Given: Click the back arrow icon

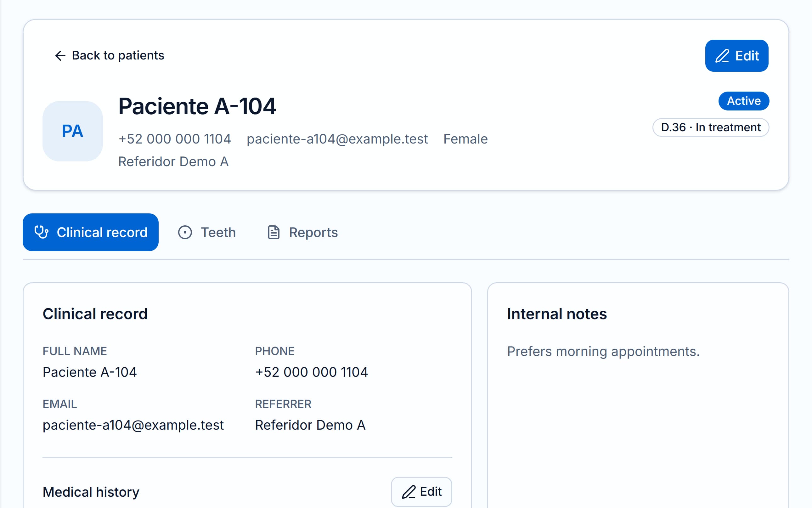Looking at the screenshot, I should [60, 56].
